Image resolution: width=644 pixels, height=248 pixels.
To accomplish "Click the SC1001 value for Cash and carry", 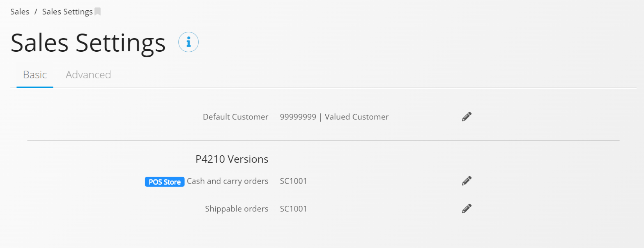I will [x=293, y=181].
